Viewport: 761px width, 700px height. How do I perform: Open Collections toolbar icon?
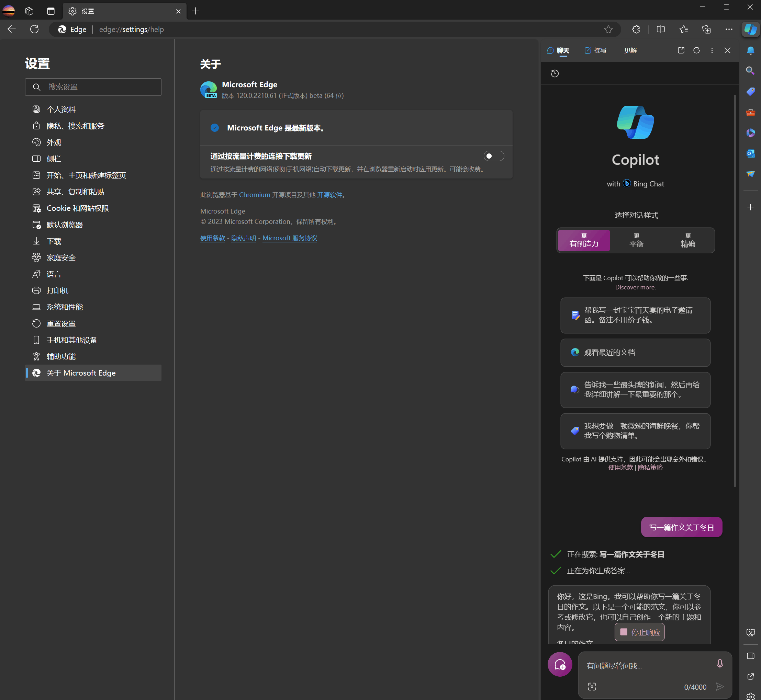click(x=706, y=30)
